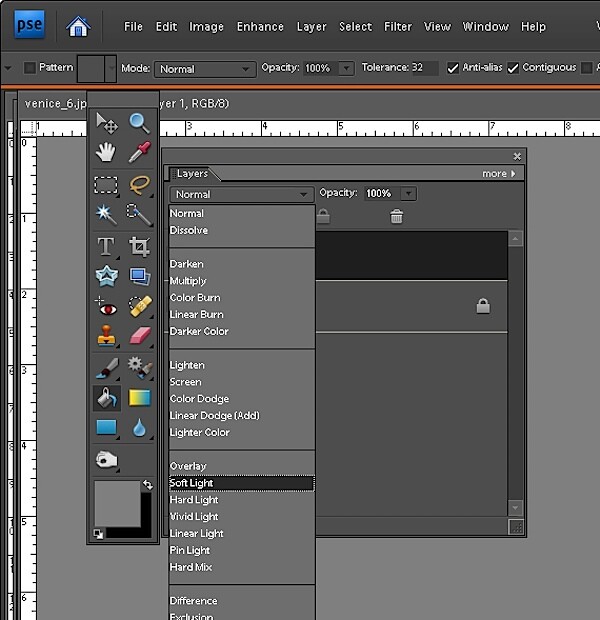
Task: Choose Multiply blend mode
Action: point(241,281)
